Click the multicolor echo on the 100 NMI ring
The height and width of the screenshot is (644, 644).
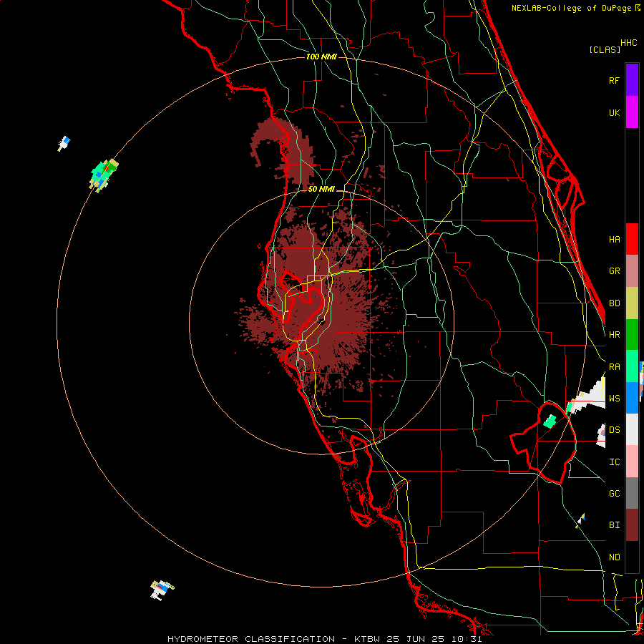click(104, 175)
